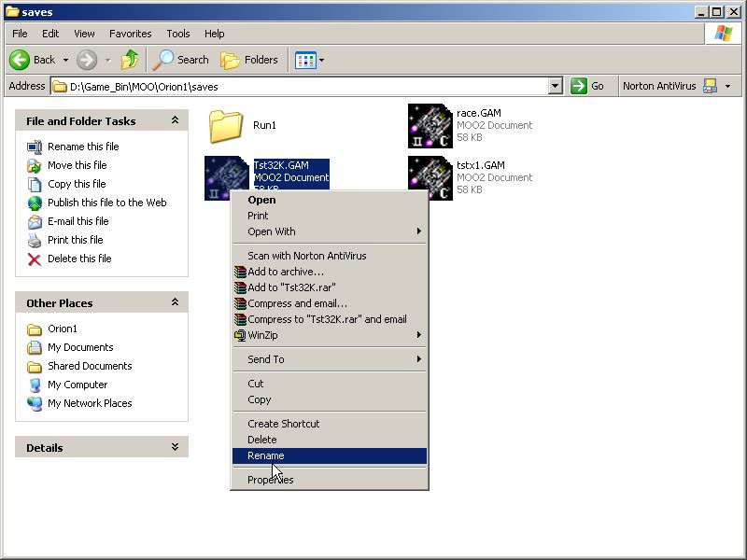
Task: Click the Norton AntiVirus toolbar icon
Action: point(710,86)
